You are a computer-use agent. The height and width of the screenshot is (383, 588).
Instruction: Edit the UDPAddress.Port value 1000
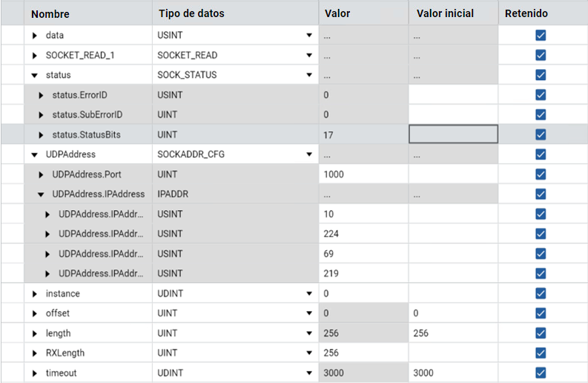[x=363, y=174]
